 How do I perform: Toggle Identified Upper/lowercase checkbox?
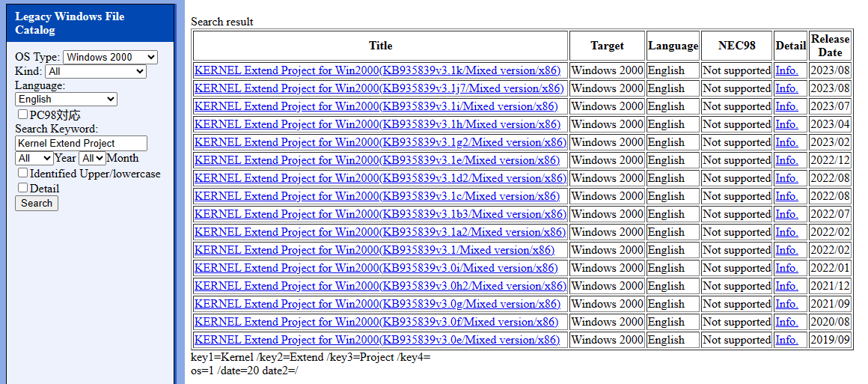coord(22,173)
